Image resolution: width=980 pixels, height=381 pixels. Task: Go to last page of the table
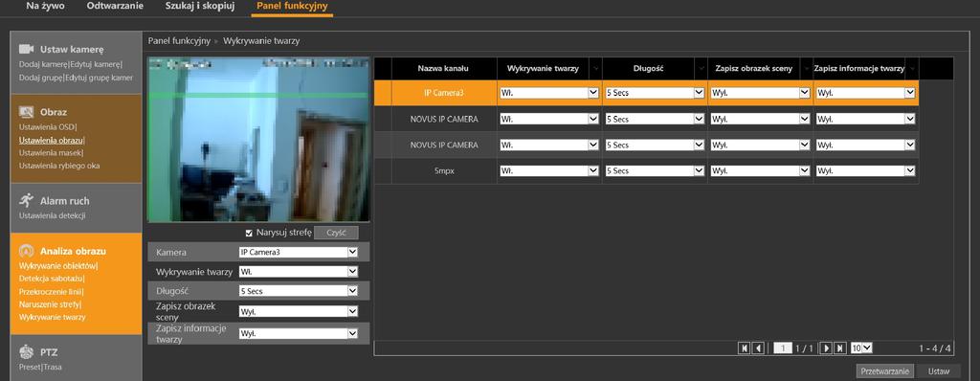pos(840,347)
